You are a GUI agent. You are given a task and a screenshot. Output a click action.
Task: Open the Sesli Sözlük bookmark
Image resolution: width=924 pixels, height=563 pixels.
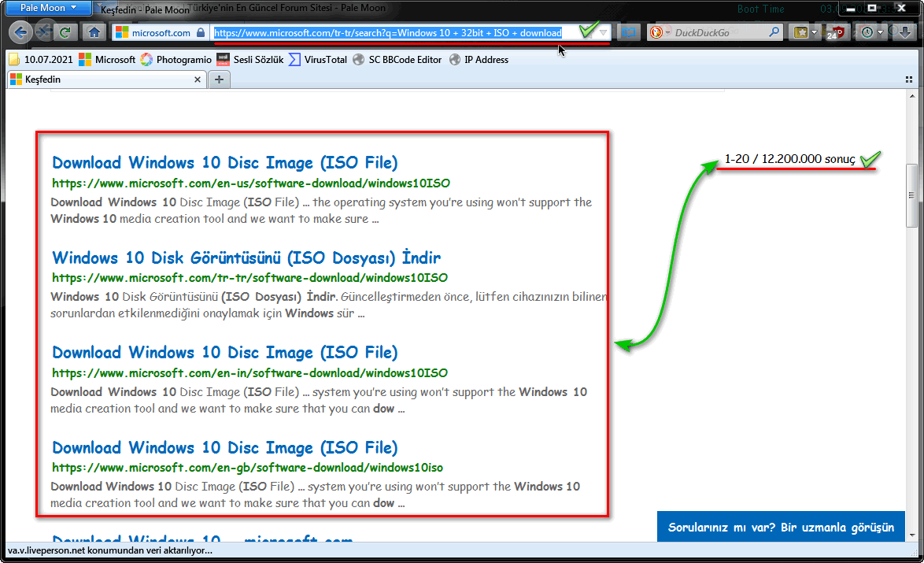250,60
